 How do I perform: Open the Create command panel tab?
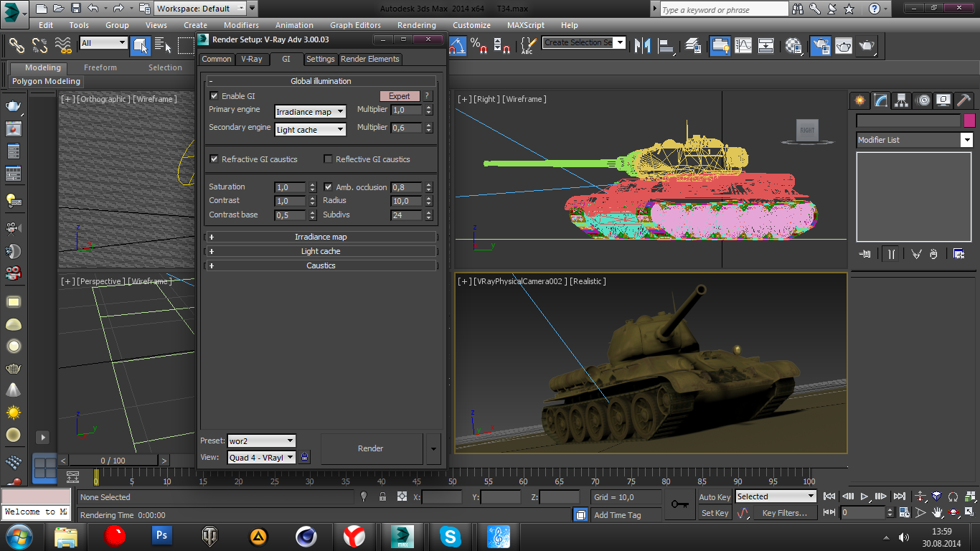tap(859, 100)
